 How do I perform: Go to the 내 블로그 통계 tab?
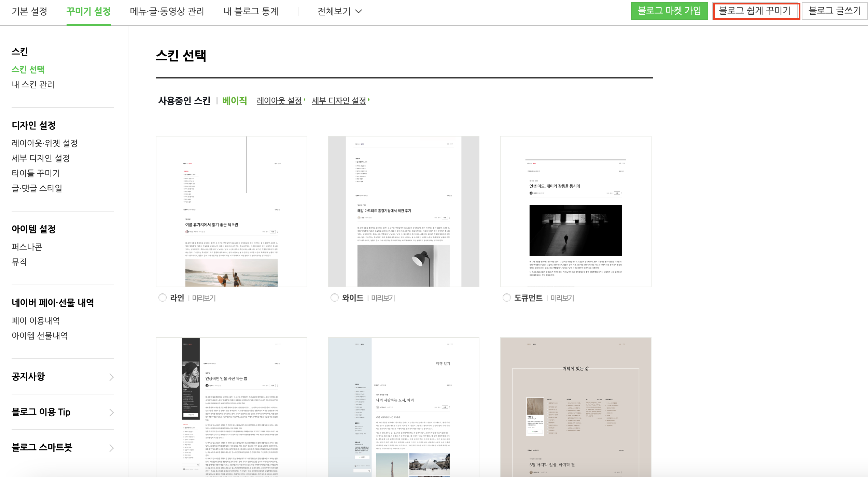(251, 11)
